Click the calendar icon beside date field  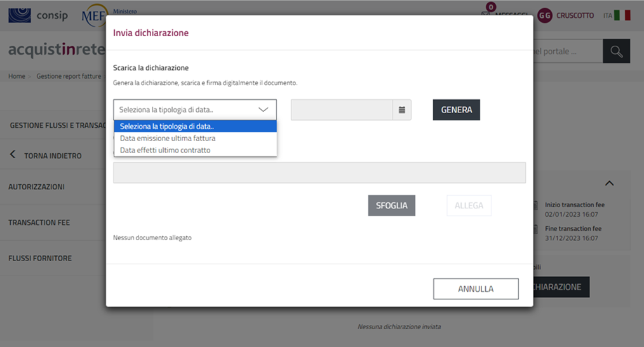point(401,110)
